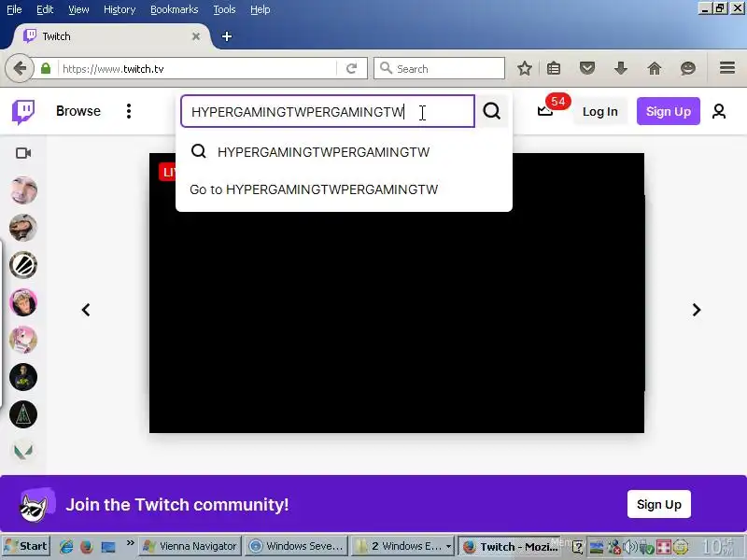This screenshot has width=747, height=560.
Task: Click the Firefox back arrow button
Action: (20, 68)
